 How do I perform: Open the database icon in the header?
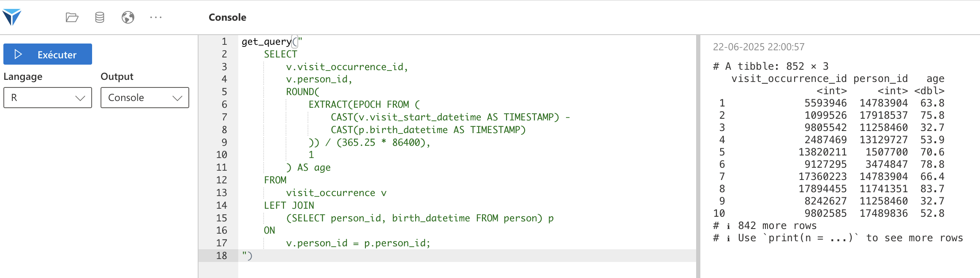click(x=100, y=17)
